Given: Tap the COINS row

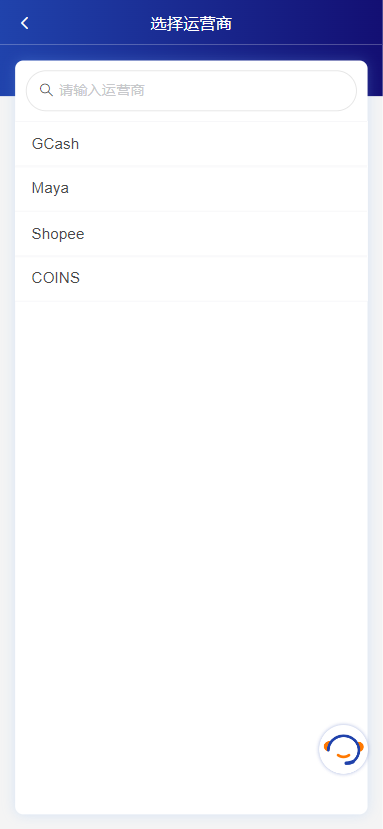Looking at the screenshot, I should coord(192,279).
